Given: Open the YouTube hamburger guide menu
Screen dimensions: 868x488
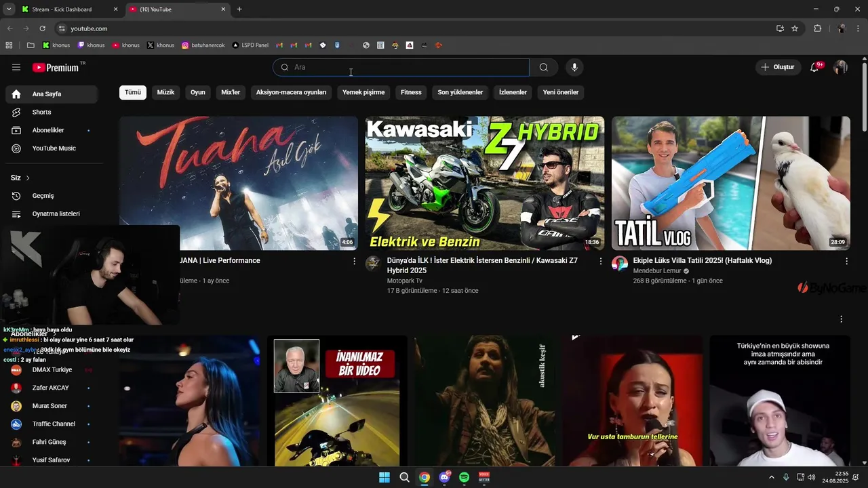Looking at the screenshot, I should pos(16,67).
